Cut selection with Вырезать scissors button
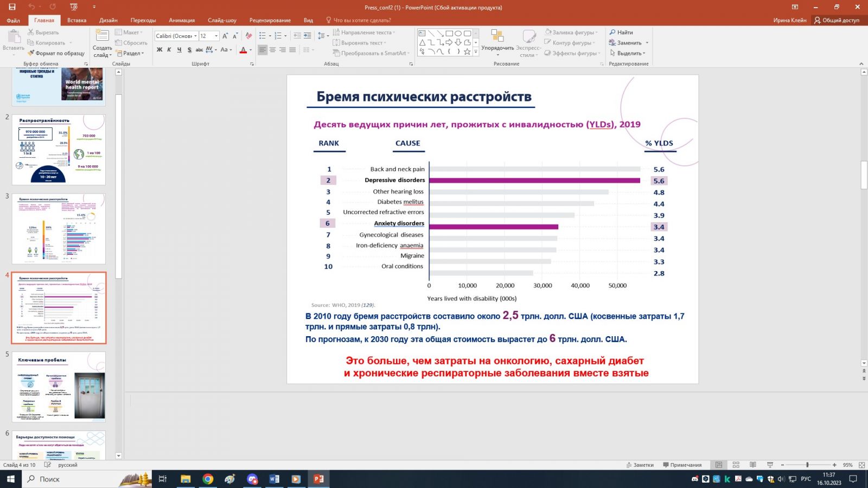The image size is (868, 488). pyautogui.click(x=43, y=33)
